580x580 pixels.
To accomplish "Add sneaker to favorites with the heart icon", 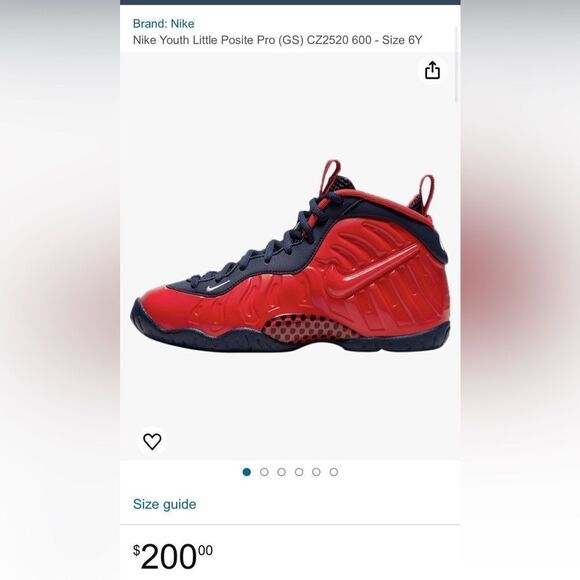I will tap(152, 441).
